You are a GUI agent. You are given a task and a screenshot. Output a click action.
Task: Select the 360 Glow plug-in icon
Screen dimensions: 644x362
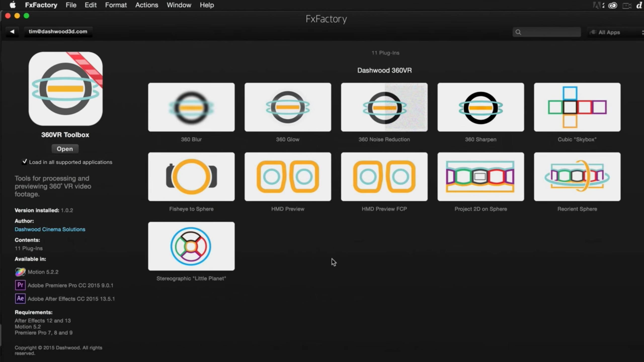click(288, 107)
